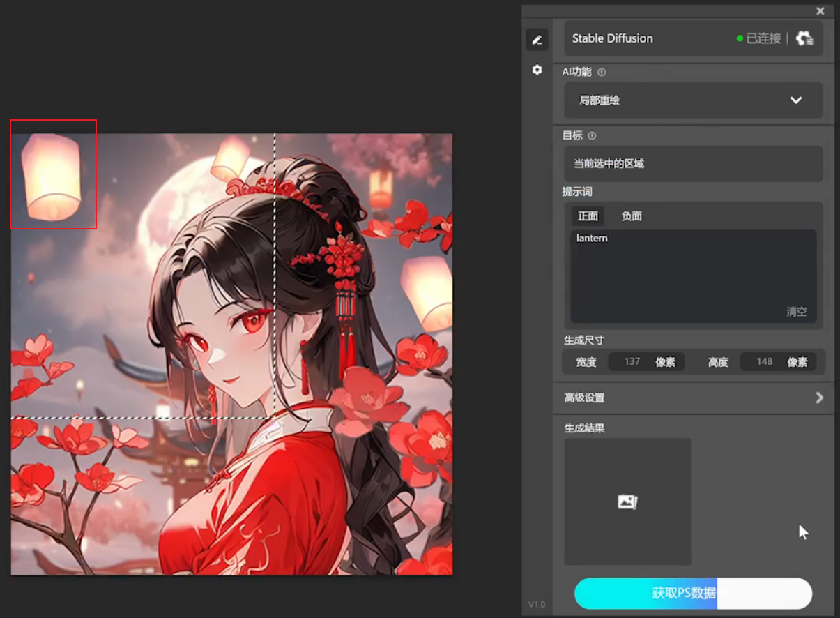Switch to the 正面 prompt tab
The height and width of the screenshot is (618, 840).
[588, 216]
